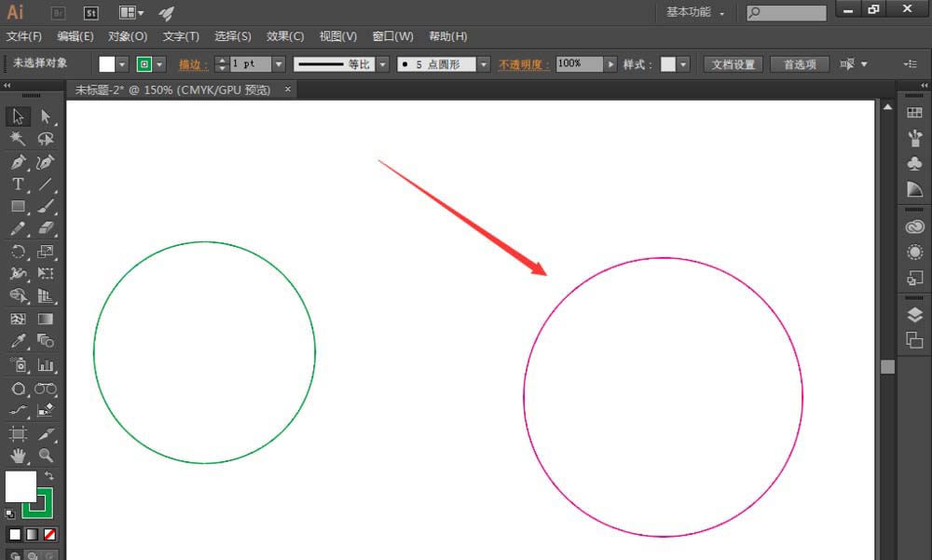Open the 描边 stroke panel link
The width and height of the screenshot is (932, 560).
(x=193, y=64)
